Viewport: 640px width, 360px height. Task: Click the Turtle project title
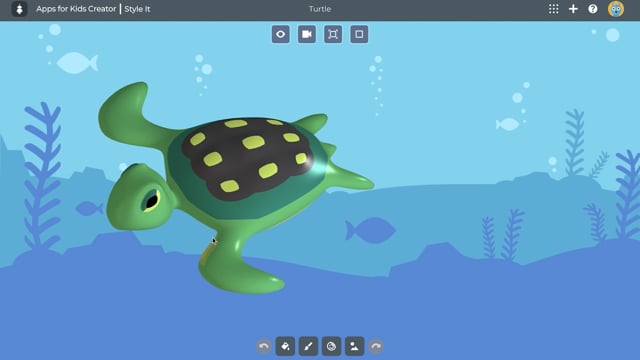[x=320, y=9]
